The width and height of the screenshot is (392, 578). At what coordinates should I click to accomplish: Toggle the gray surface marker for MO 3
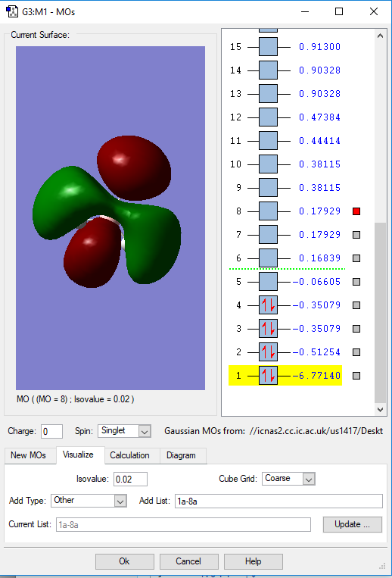(x=356, y=329)
